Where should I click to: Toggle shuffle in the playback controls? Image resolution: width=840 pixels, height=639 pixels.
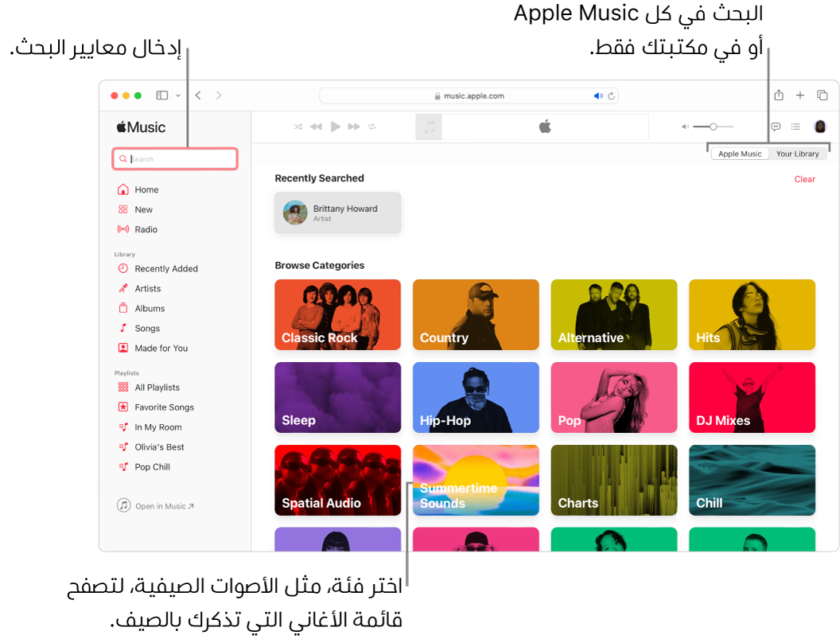[x=297, y=127]
